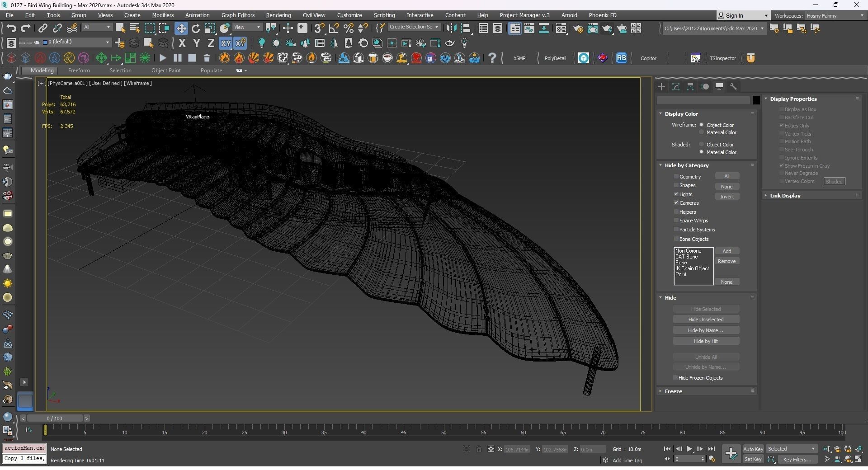Collapse the Hide rollout header

click(670, 298)
